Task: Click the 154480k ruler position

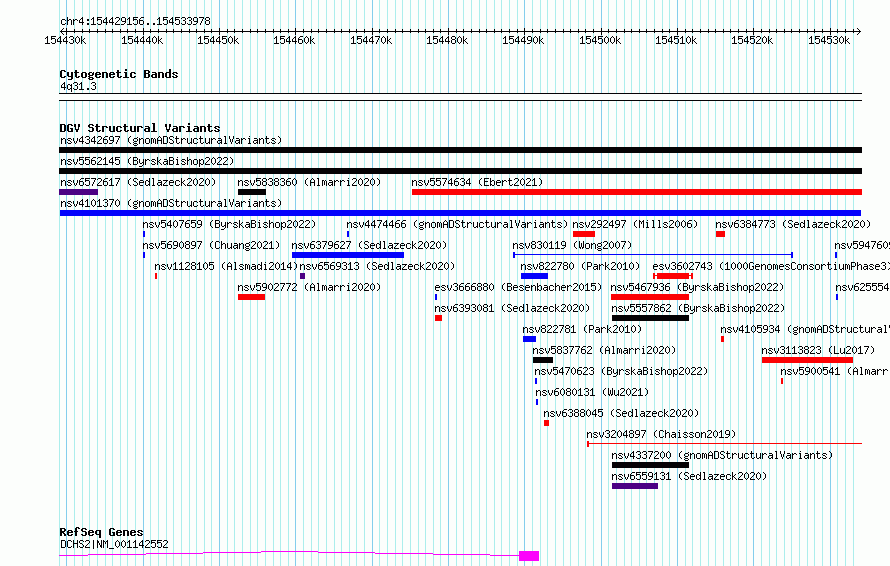Action: [447, 40]
